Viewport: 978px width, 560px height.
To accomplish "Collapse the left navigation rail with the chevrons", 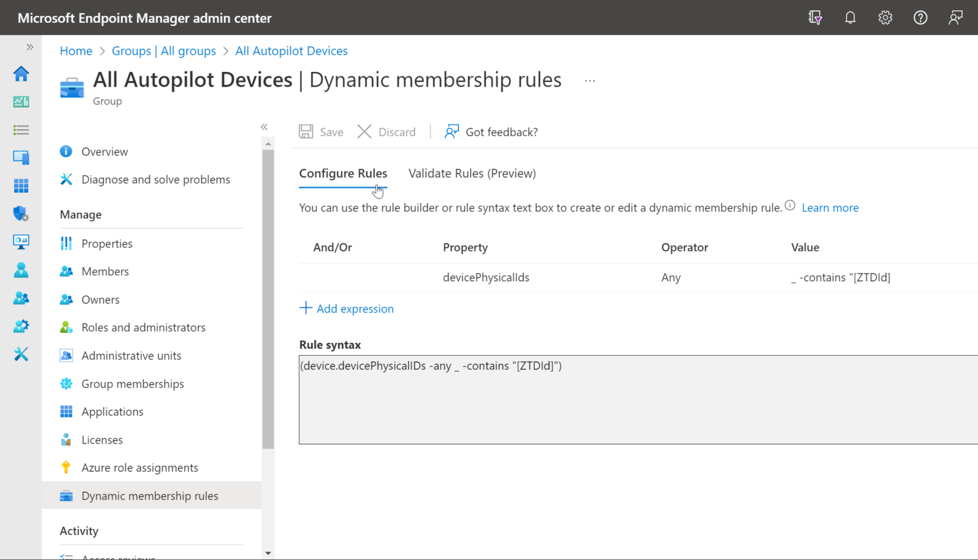I will click(29, 46).
